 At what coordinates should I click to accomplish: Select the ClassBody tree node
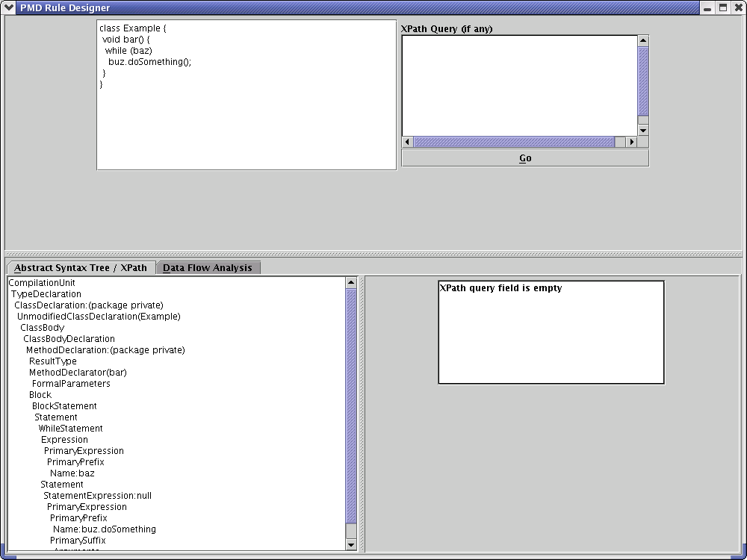(42, 328)
